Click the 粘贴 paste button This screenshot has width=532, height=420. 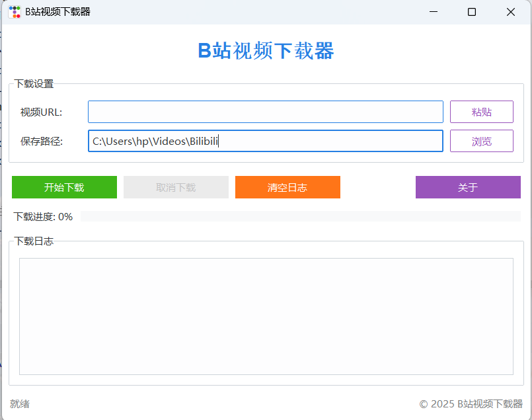482,112
